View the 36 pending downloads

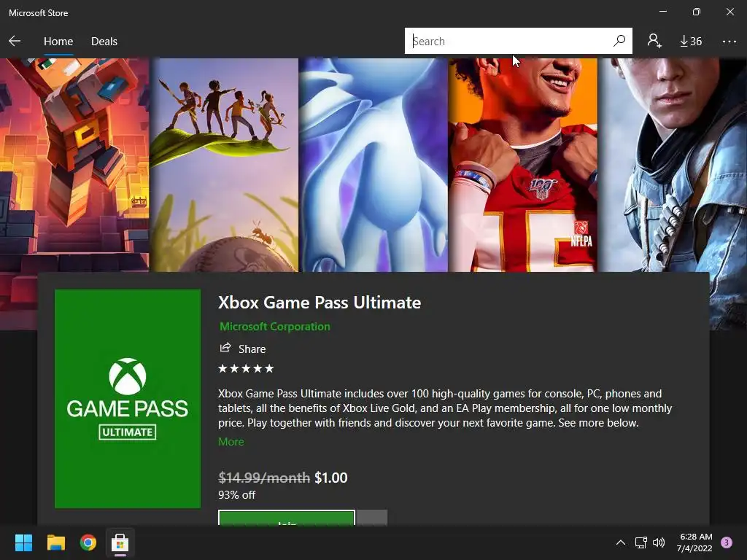tap(691, 42)
